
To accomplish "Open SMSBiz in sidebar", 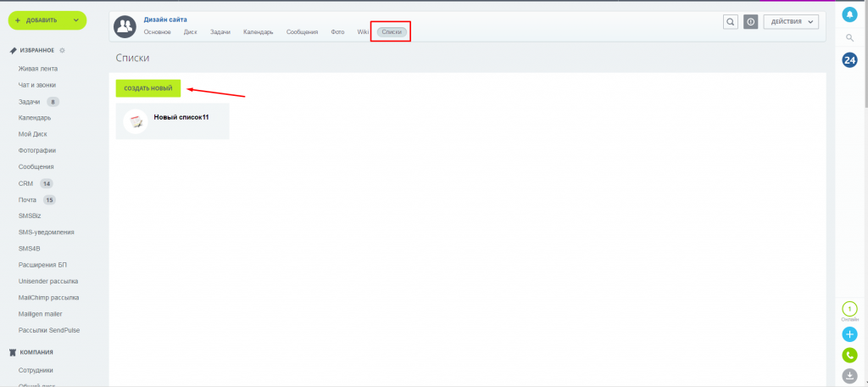I will coord(30,216).
